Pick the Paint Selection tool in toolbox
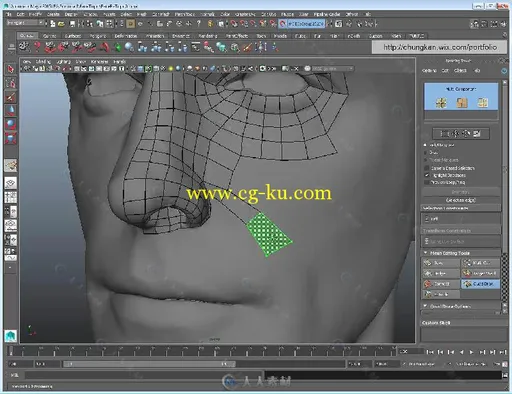Viewport: 512px width, 394px height. click(x=10, y=97)
